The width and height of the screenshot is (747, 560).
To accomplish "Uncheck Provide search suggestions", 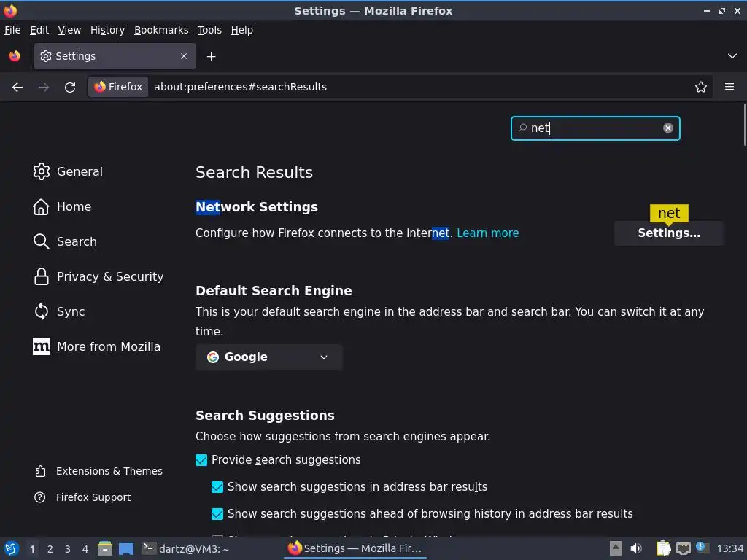I will pos(201,460).
